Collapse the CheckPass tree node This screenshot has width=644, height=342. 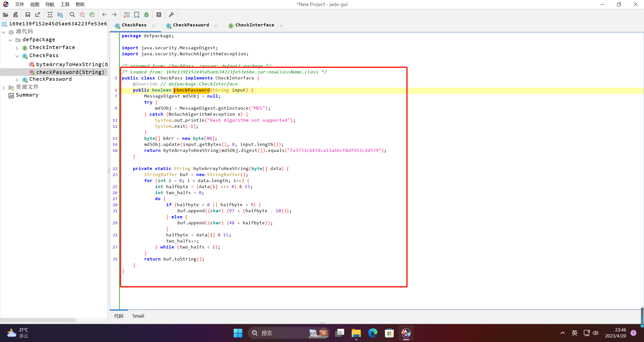click(x=17, y=56)
